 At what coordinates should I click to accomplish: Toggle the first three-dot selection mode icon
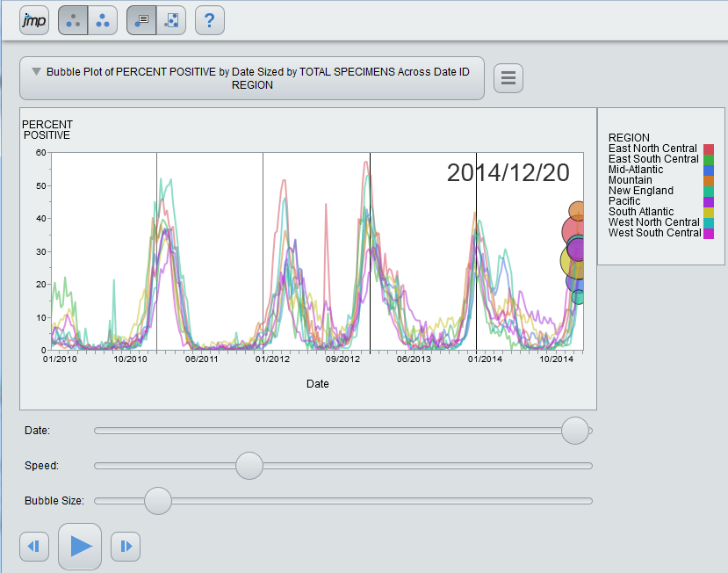pos(73,19)
